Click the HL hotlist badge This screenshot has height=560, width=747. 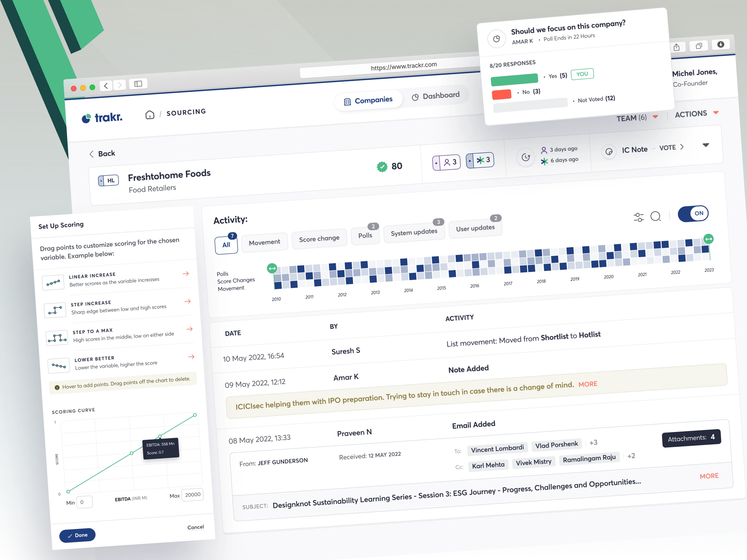pos(108,181)
